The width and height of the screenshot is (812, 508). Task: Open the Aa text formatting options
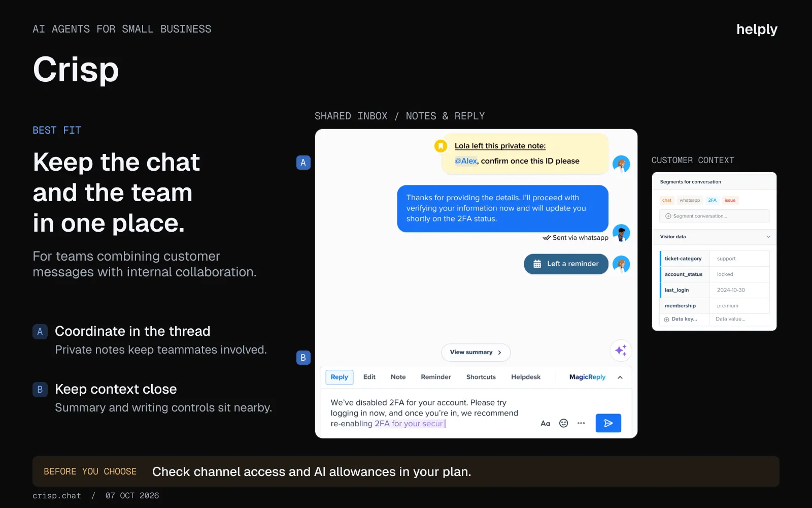545,423
